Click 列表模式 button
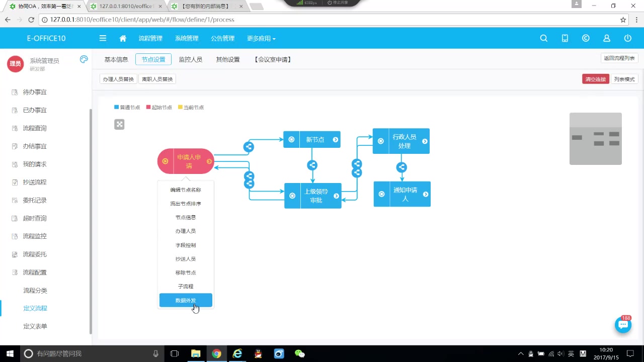The width and height of the screenshot is (644, 362). click(624, 79)
